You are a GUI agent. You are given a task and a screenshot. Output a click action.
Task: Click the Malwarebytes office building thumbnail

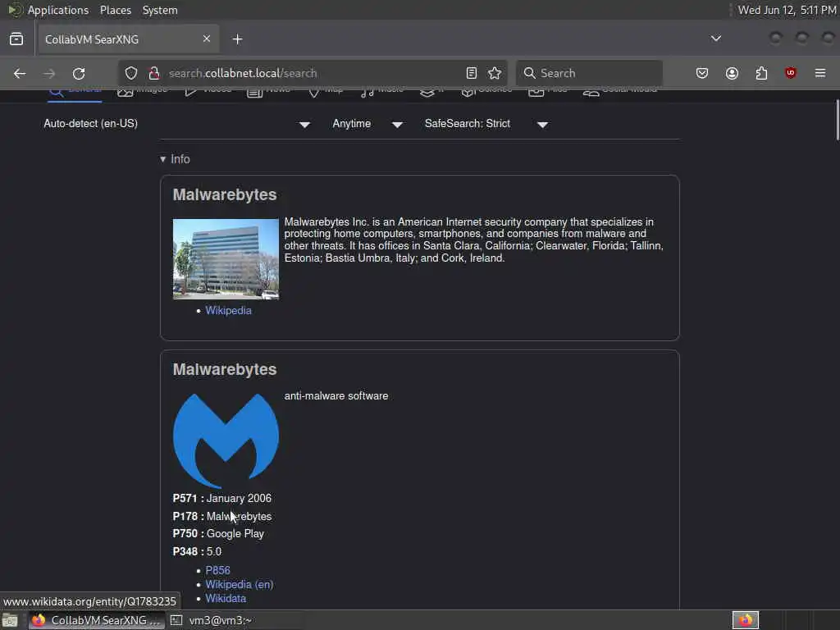(x=226, y=258)
